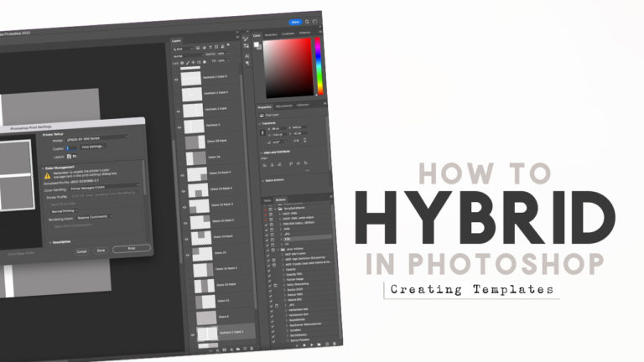The height and width of the screenshot is (362, 644).
Task: Click the link width and height icon
Action: (262, 132)
